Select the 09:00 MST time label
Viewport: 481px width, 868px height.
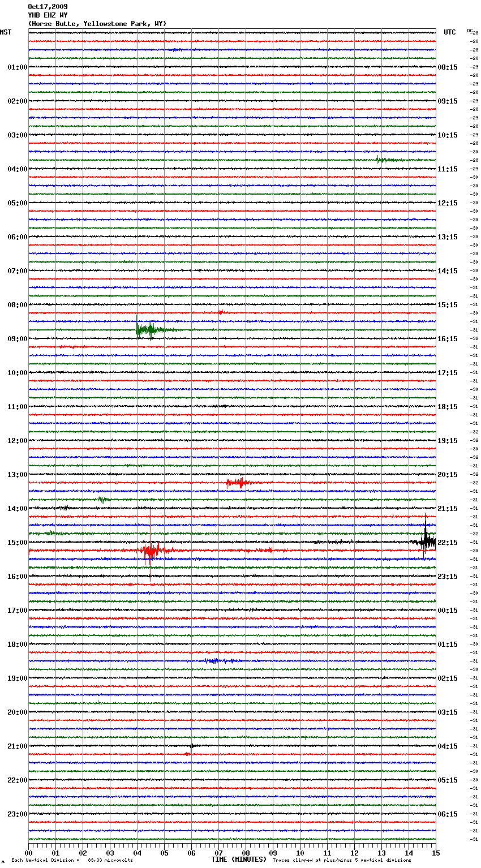click(x=18, y=339)
